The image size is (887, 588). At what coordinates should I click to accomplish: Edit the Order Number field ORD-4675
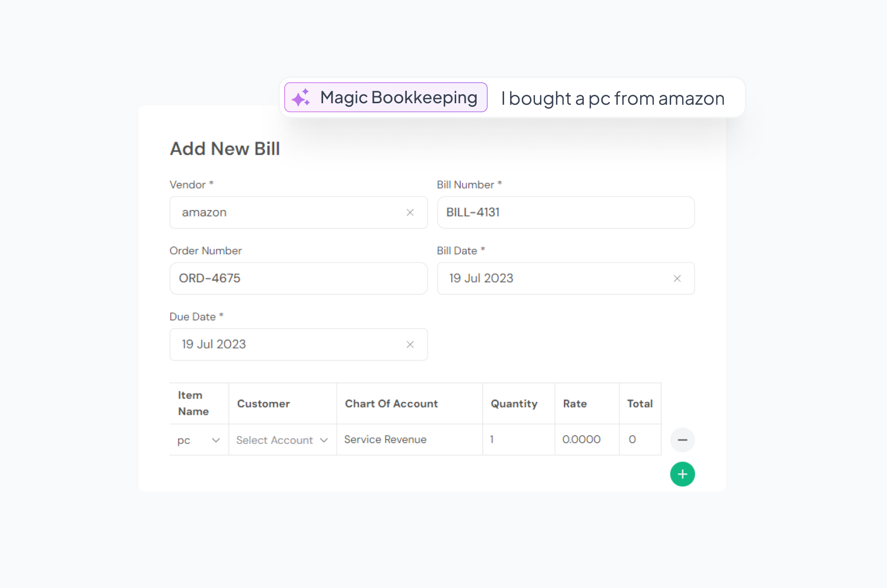(x=298, y=278)
